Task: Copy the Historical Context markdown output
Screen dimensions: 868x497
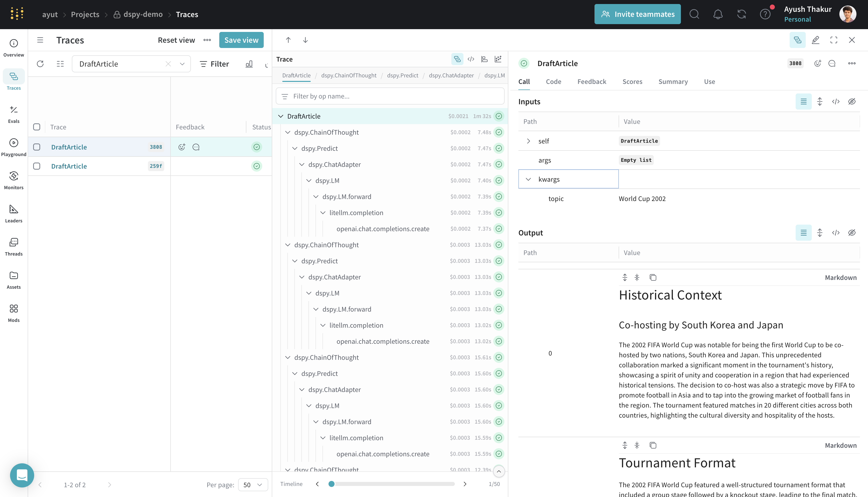Action: 653,277
